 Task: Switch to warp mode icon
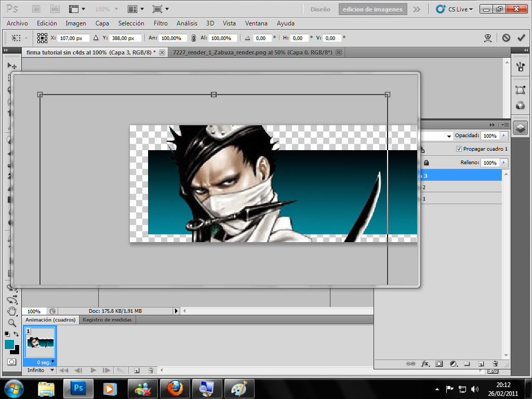pos(487,38)
